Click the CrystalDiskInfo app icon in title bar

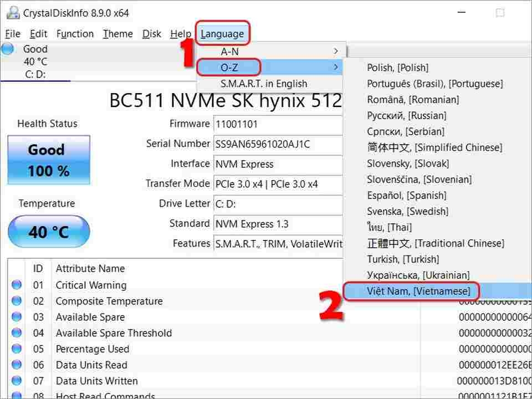(x=13, y=13)
